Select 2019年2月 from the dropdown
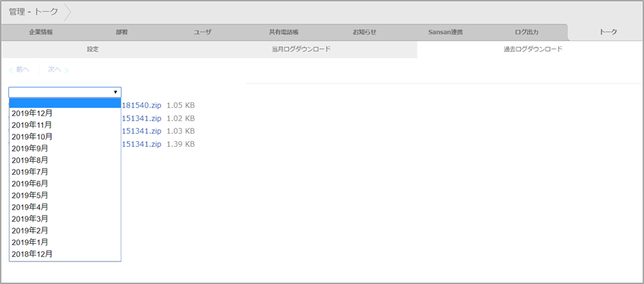Image resolution: width=644 pixels, height=284 pixels. point(65,230)
